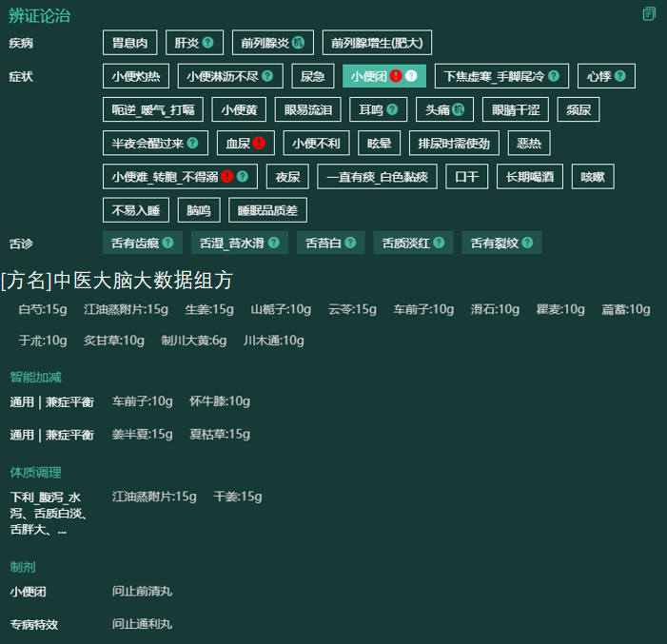
Task: Select the 长期喝酒 tag
Action: click(x=530, y=177)
